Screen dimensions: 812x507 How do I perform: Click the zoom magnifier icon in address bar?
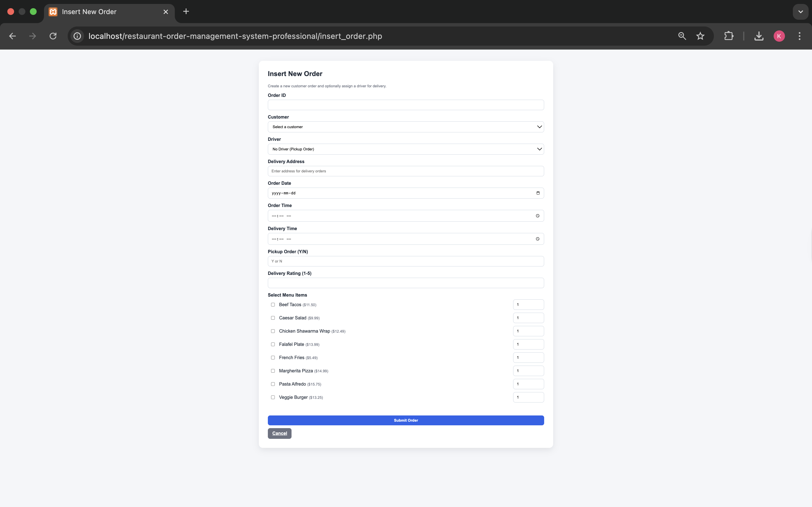point(682,36)
